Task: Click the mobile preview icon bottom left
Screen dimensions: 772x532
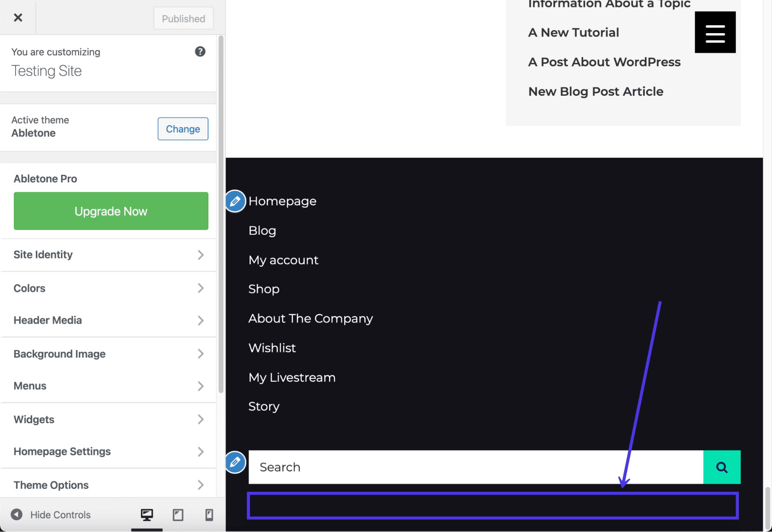Action: (x=208, y=515)
